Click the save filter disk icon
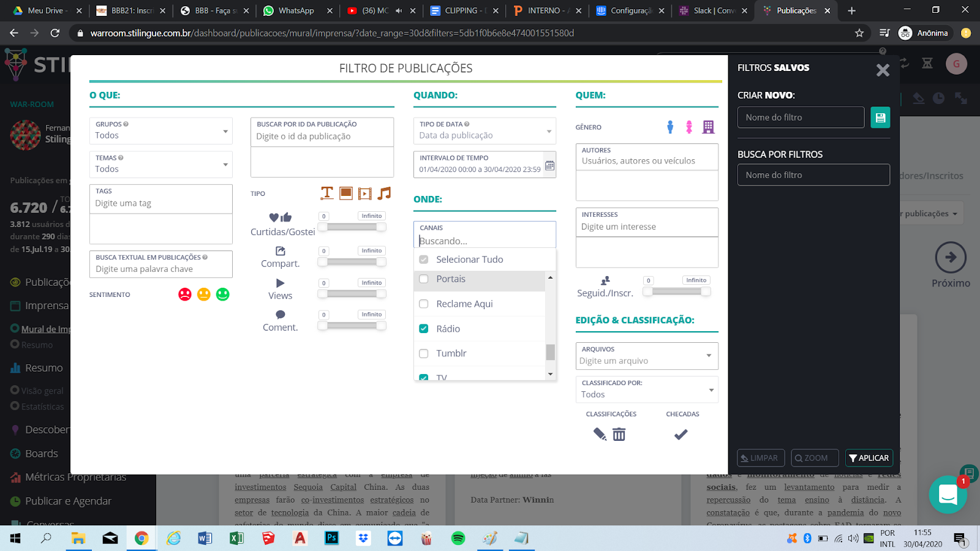The width and height of the screenshot is (980, 551). click(880, 118)
